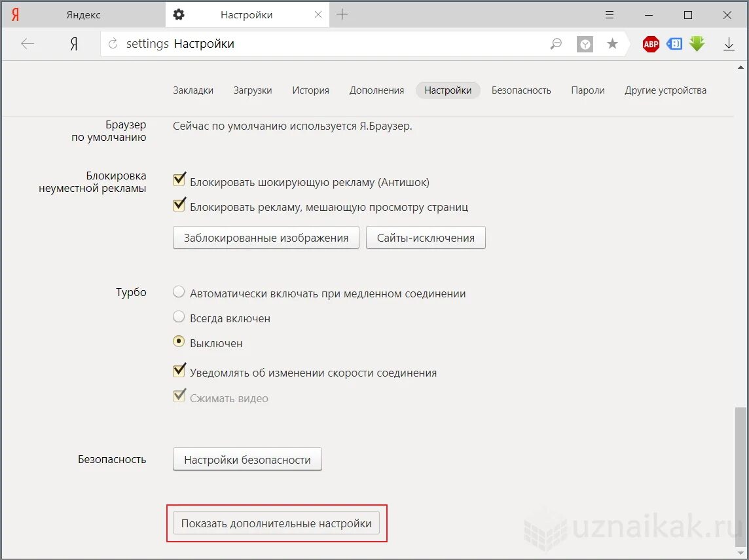Click the scrollbar up arrow
The height and width of the screenshot is (560, 749).
pos(741,68)
